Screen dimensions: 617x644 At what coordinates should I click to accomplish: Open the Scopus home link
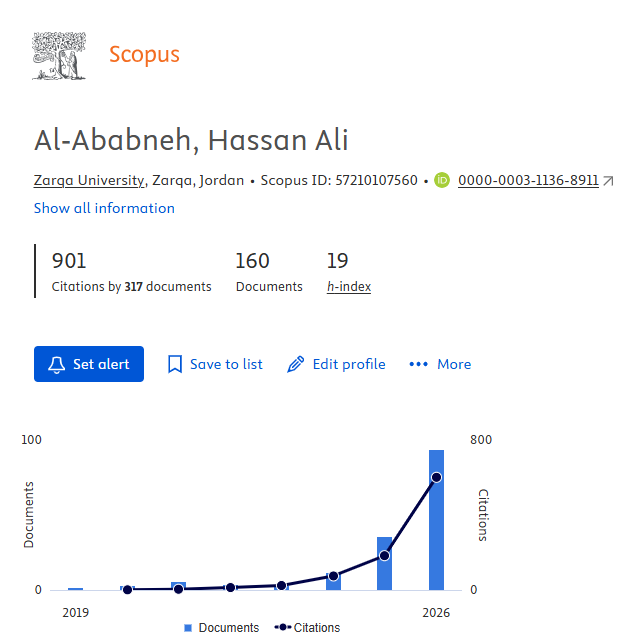pyautogui.click(x=144, y=54)
